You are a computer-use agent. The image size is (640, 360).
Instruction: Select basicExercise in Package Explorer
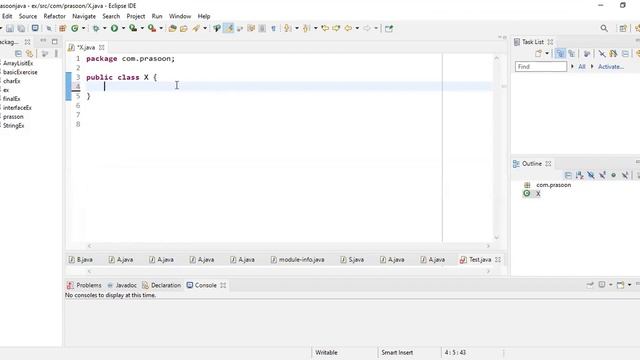click(x=20, y=72)
